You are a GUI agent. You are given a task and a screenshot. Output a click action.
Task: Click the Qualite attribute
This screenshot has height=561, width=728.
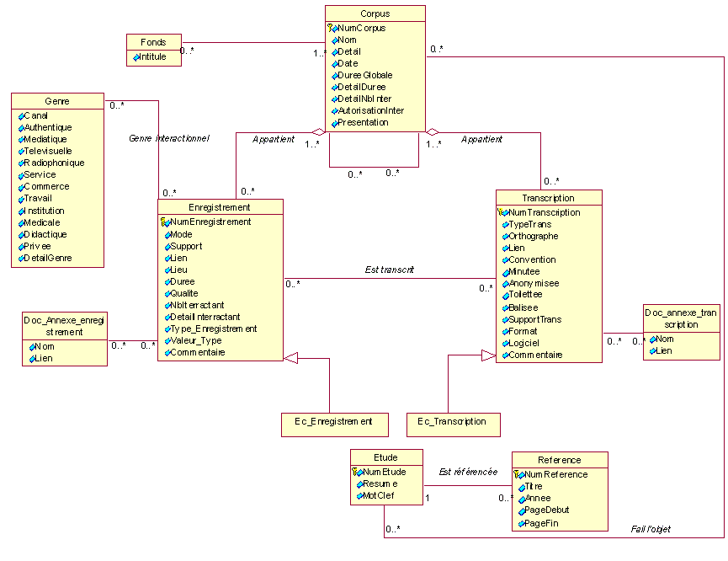click(x=182, y=294)
